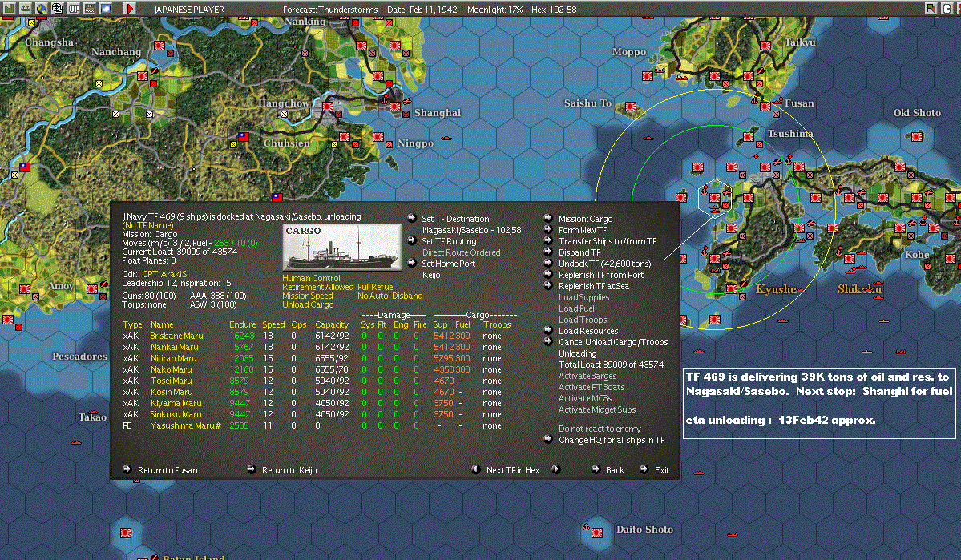Viewport: 961px width, 560px height.
Task: Toggle the Full Refuel option
Action: pyautogui.click(x=376, y=287)
